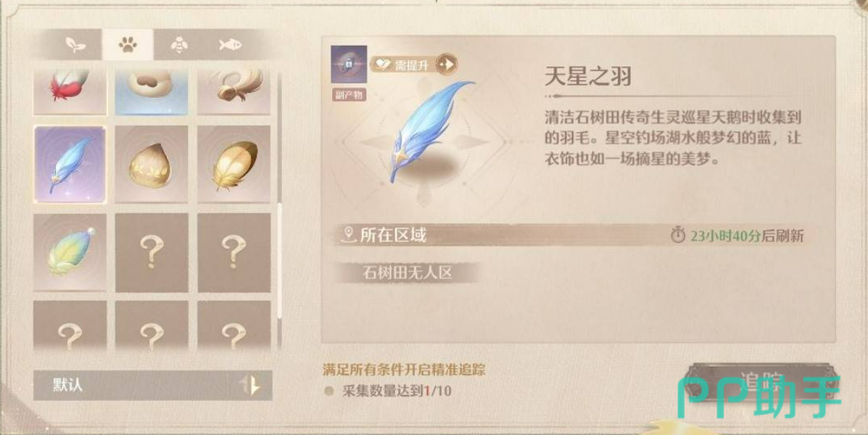Switch to the plant category tab
This screenshot has height=435, width=868.
pyautogui.click(x=75, y=45)
